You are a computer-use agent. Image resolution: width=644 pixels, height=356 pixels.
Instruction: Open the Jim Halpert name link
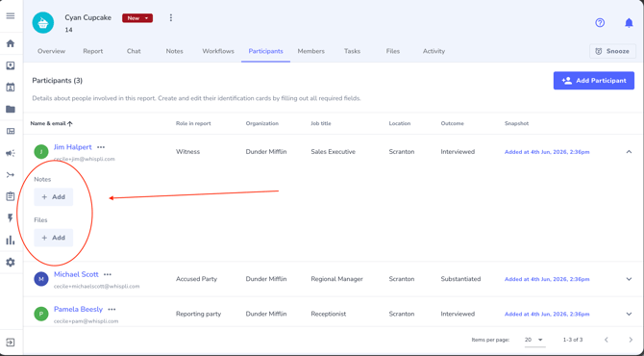coord(73,147)
